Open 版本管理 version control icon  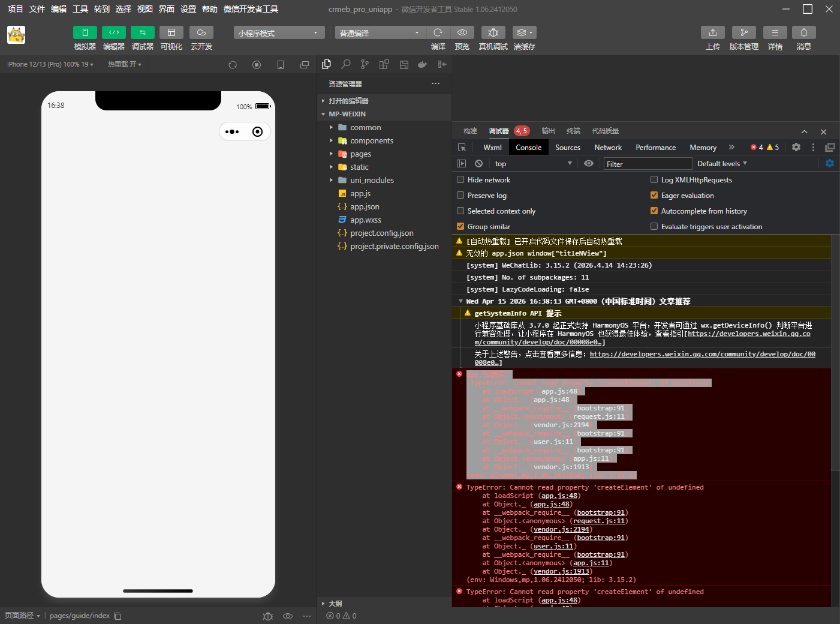743,32
